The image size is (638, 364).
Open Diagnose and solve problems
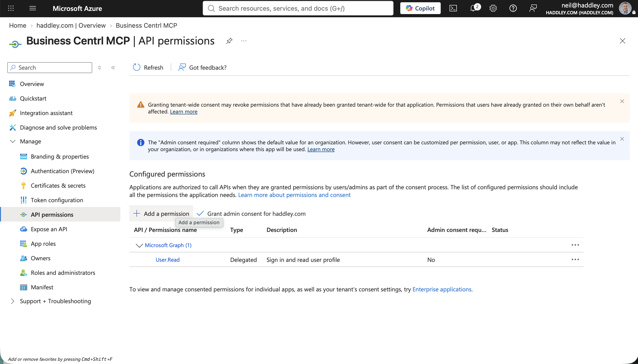pyautogui.click(x=58, y=127)
